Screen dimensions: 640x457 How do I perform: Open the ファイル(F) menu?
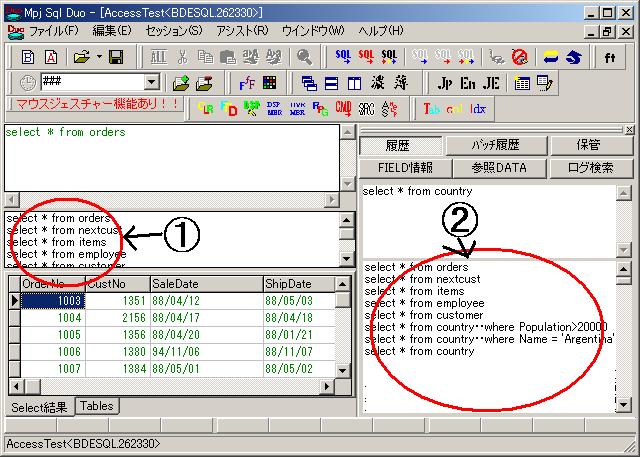click(53, 31)
